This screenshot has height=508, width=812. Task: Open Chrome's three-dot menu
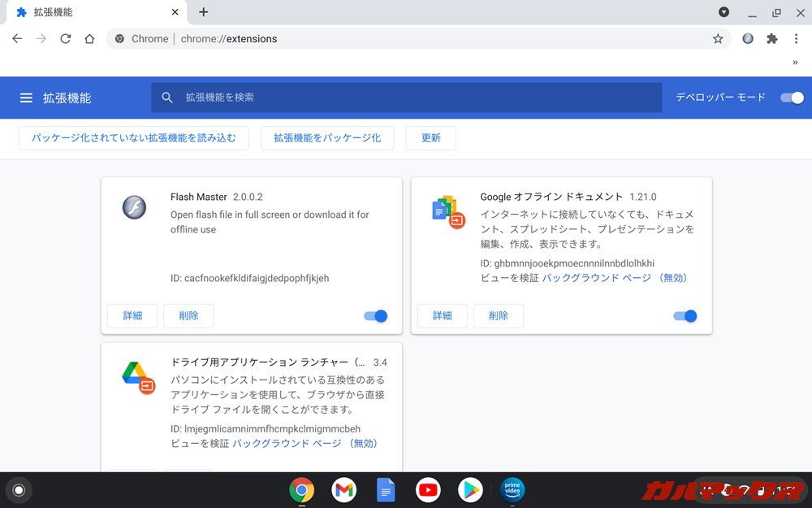coord(797,38)
